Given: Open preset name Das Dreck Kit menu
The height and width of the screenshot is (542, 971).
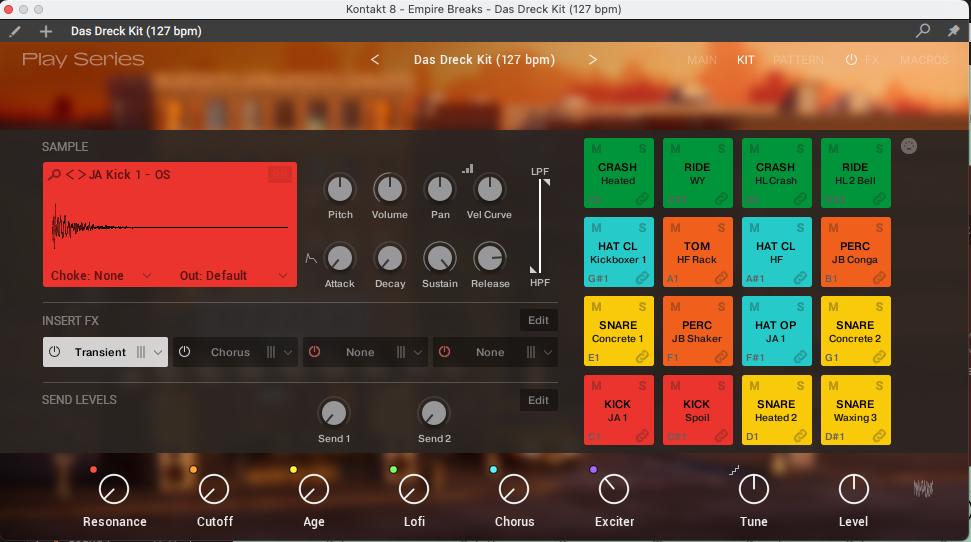Looking at the screenshot, I should point(484,59).
